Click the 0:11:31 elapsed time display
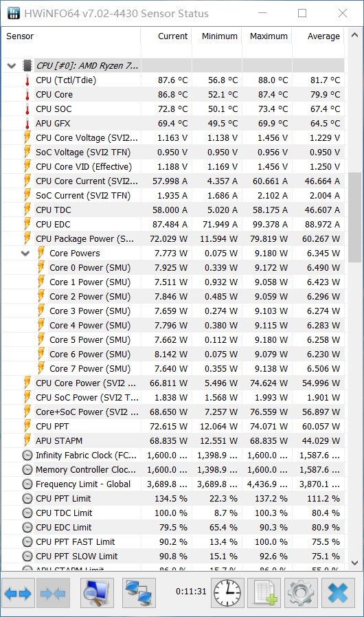Screen dimensions: 364x617 [x=191, y=592]
